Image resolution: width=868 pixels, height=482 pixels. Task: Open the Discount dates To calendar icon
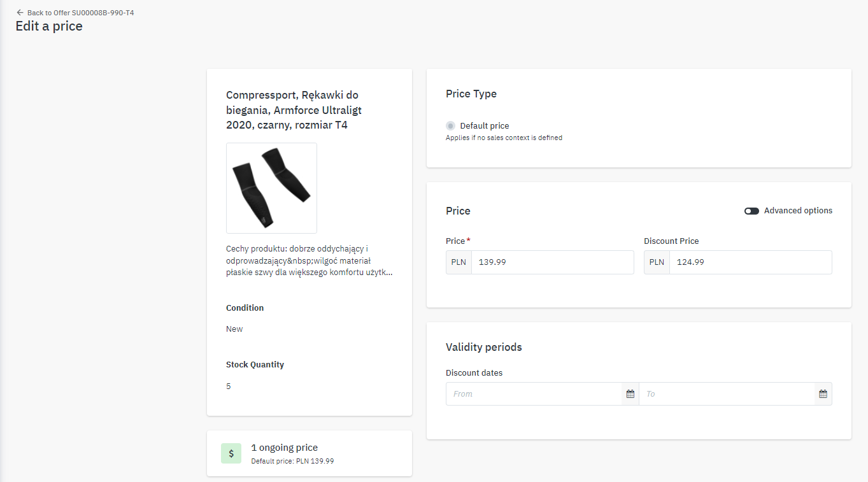click(x=823, y=394)
